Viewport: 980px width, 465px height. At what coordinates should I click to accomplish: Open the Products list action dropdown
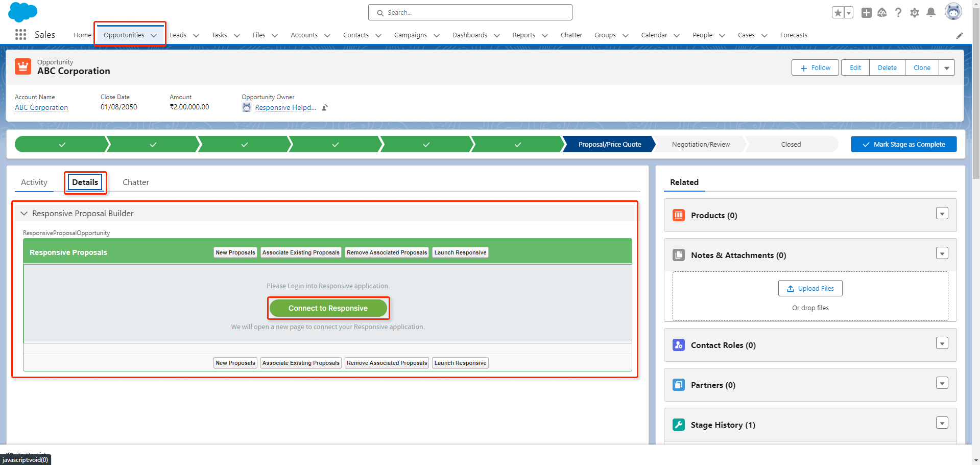[x=942, y=213]
